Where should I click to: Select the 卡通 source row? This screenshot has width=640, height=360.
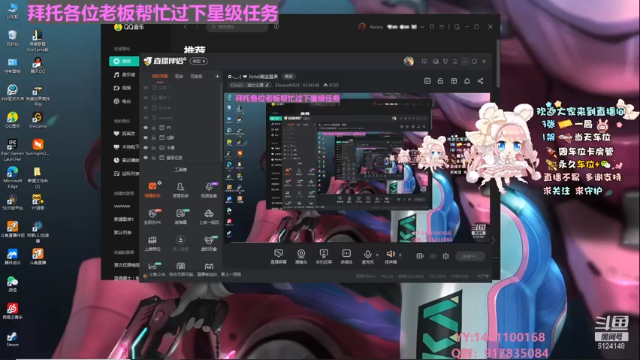click(x=181, y=147)
